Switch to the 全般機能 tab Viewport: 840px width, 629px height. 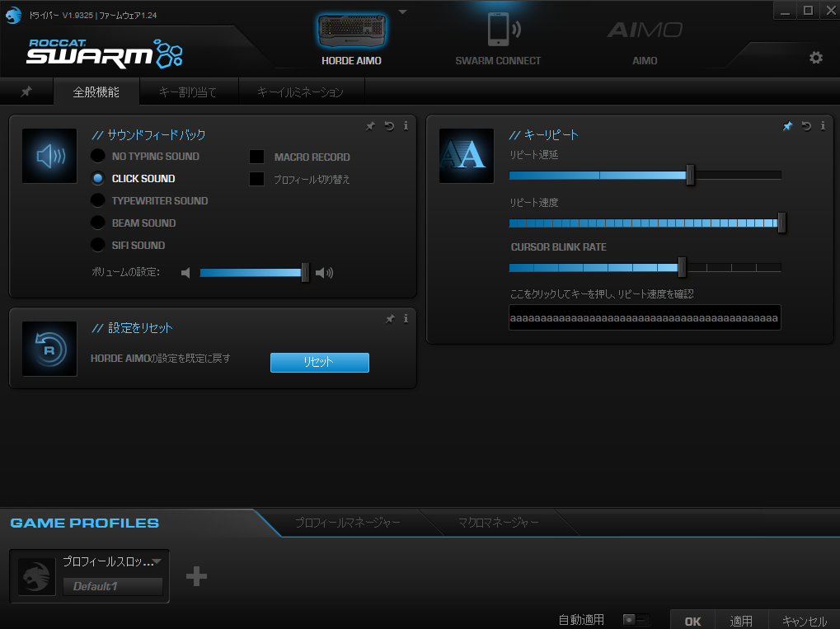click(x=96, y=92)
